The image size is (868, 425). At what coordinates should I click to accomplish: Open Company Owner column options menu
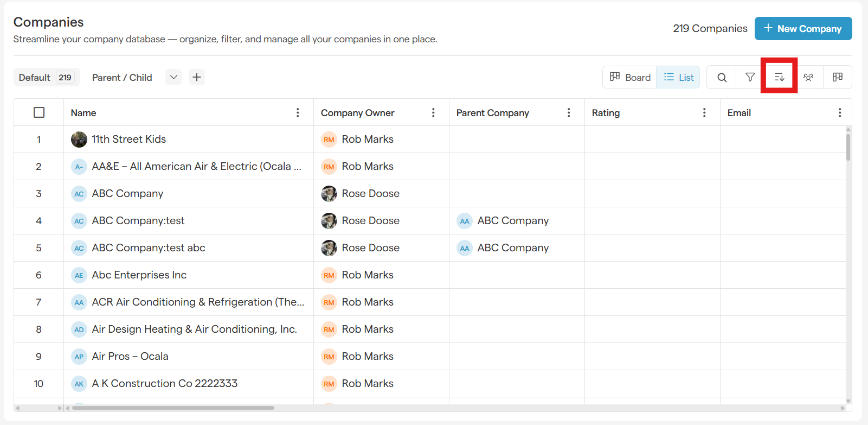pyautogui.click(x=433, y=112)
